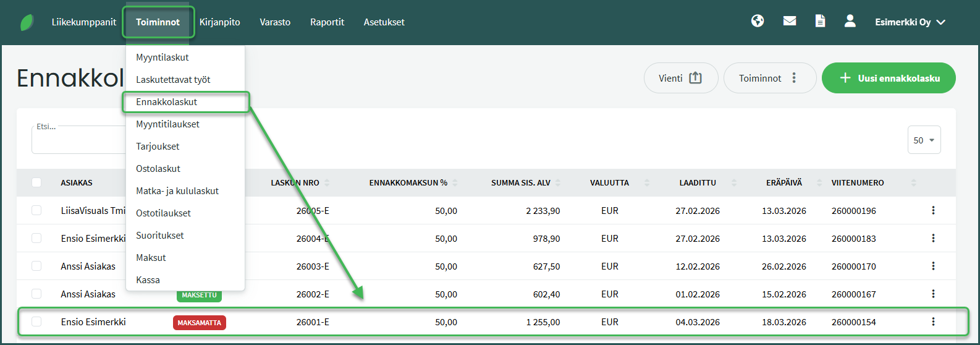The width and height of the screenshot is (980, 345).
Task: Open the 50 rows-per-page dropdown
Action: tap(924, 140)
